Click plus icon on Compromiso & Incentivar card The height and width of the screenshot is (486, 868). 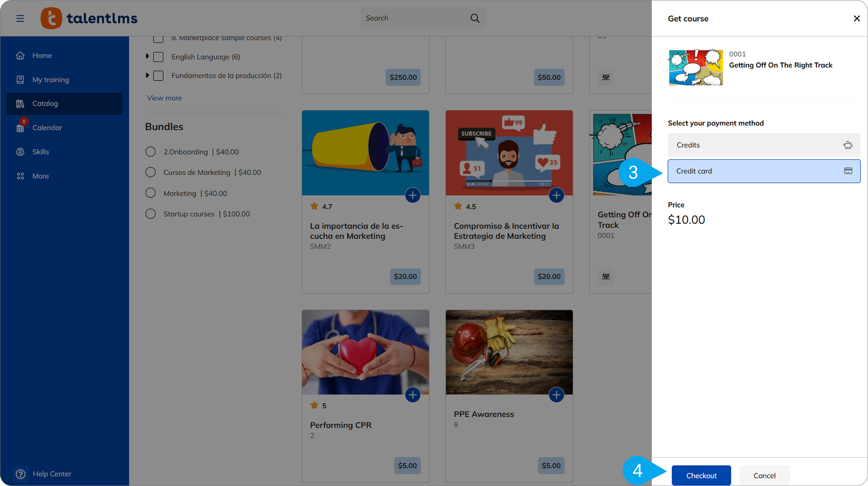click(x=556, y=195)
